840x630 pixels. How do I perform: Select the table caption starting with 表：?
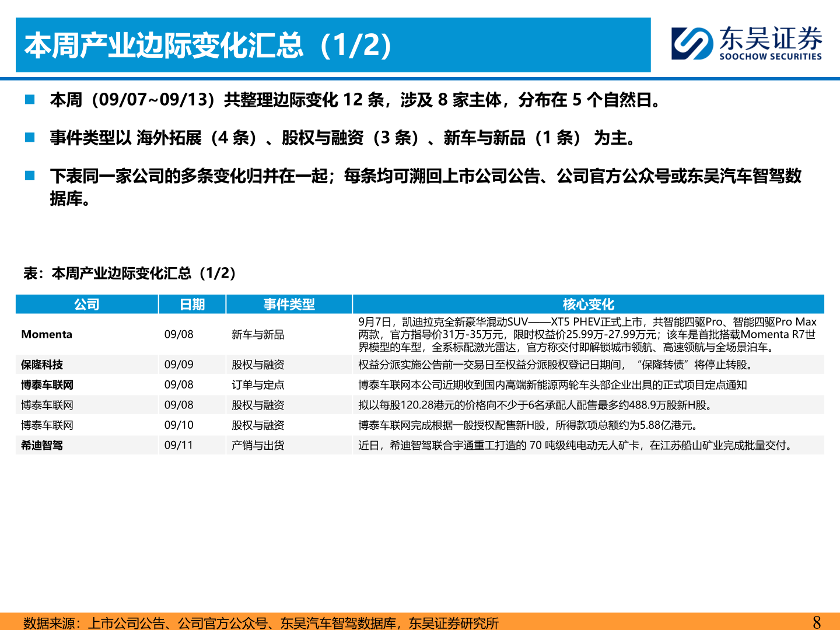(129, 273)
